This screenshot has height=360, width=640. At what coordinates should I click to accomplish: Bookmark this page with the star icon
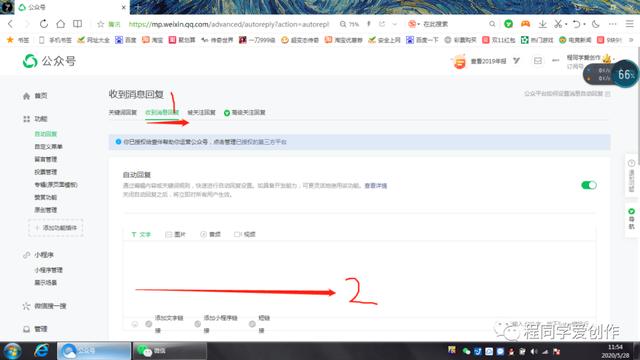[x=100, y=24]
